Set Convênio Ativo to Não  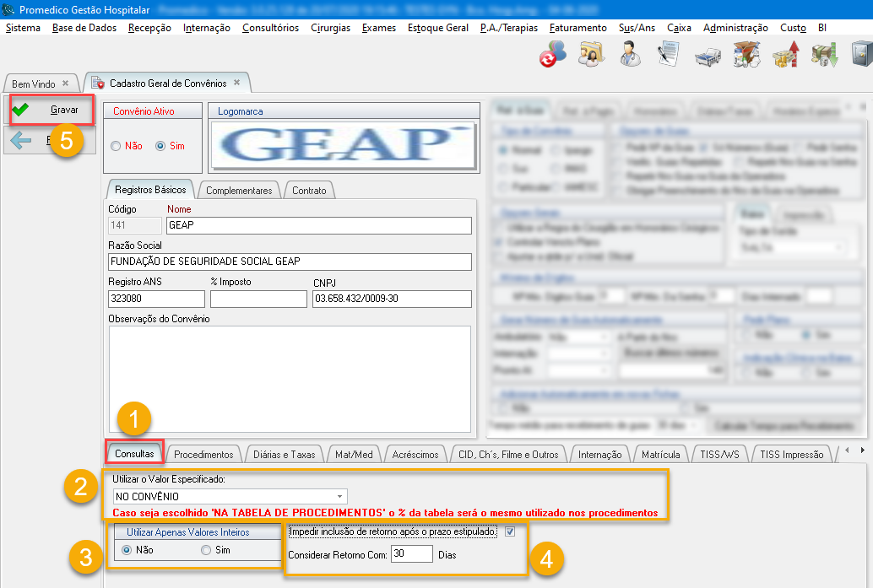(116, 146)
